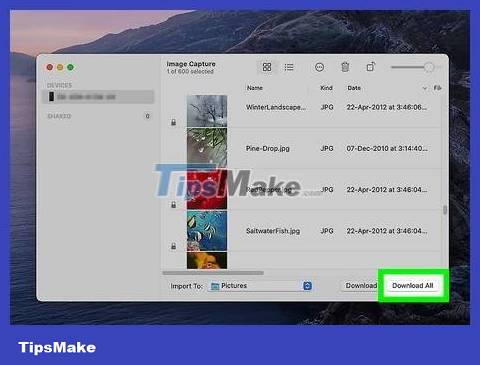
Task: Sort by Name column header
Action: [x=255, y=88]
